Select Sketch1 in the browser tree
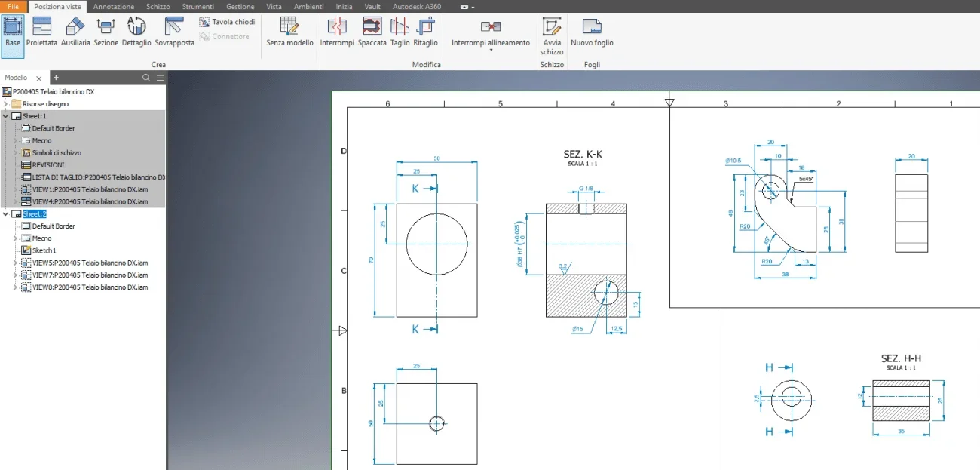Screen dimensions: 980x470 pyautogui.click(x=44, y=250)
